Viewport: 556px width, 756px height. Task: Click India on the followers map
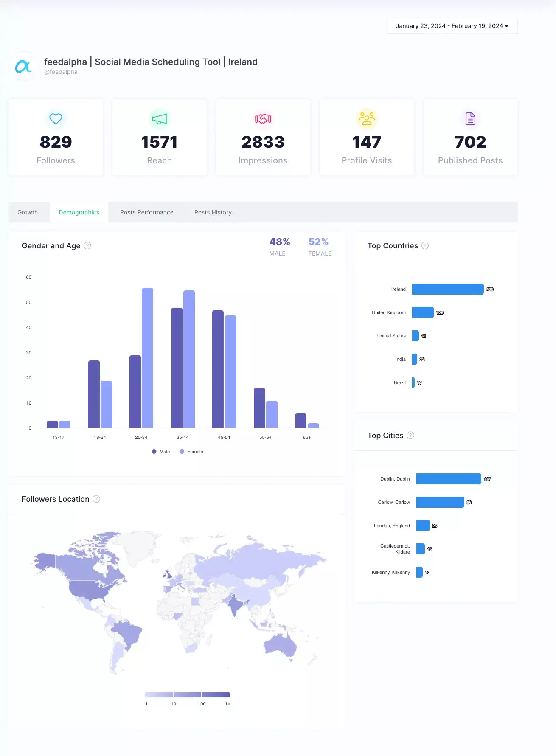(235, 604)
